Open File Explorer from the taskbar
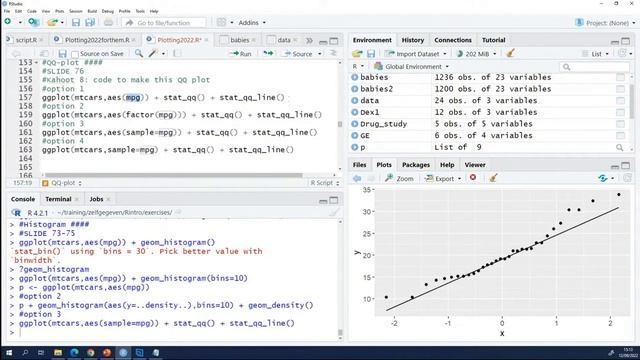Screen dimensions: 640x360 58,353
